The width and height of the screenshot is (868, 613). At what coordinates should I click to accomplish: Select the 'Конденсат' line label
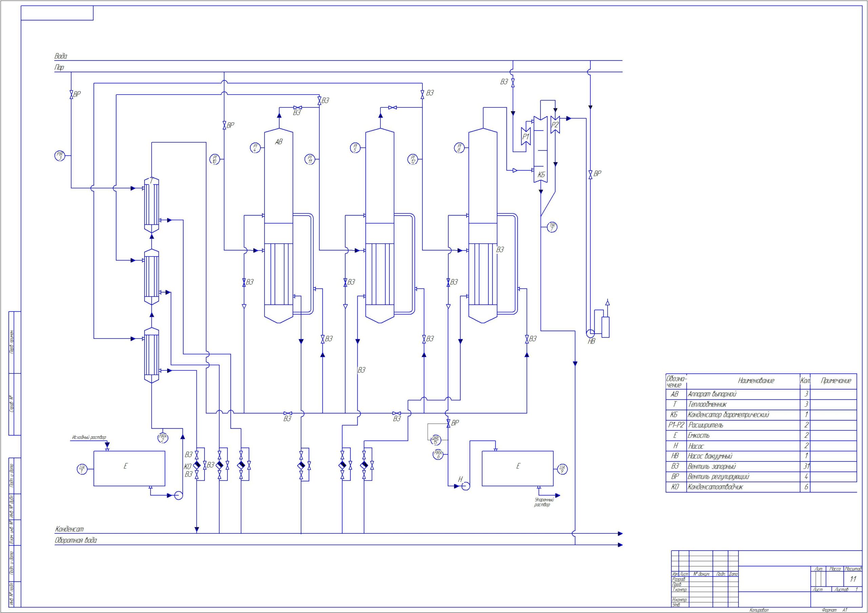[x=69, y=530]
